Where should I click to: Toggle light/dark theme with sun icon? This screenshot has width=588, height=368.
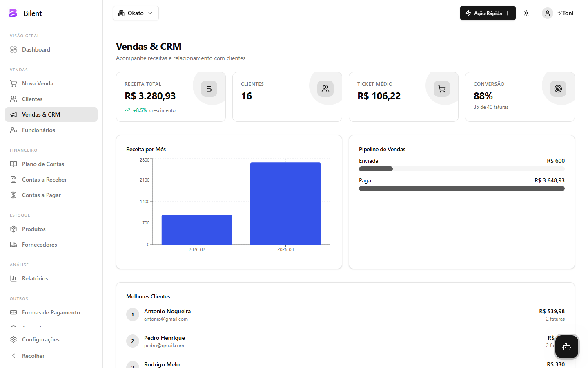(526, 13)
